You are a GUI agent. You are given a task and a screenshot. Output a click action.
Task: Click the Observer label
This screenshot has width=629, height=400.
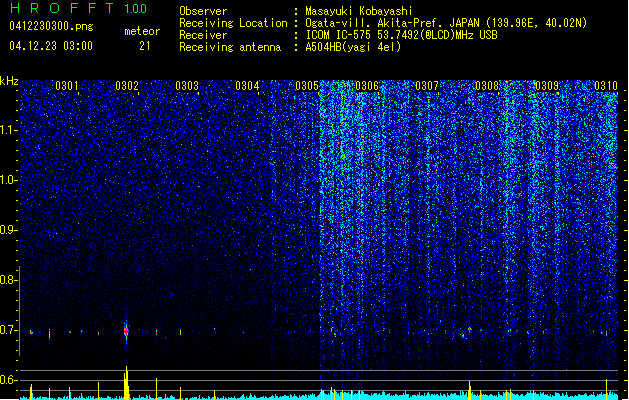click(x=203, y=11)
